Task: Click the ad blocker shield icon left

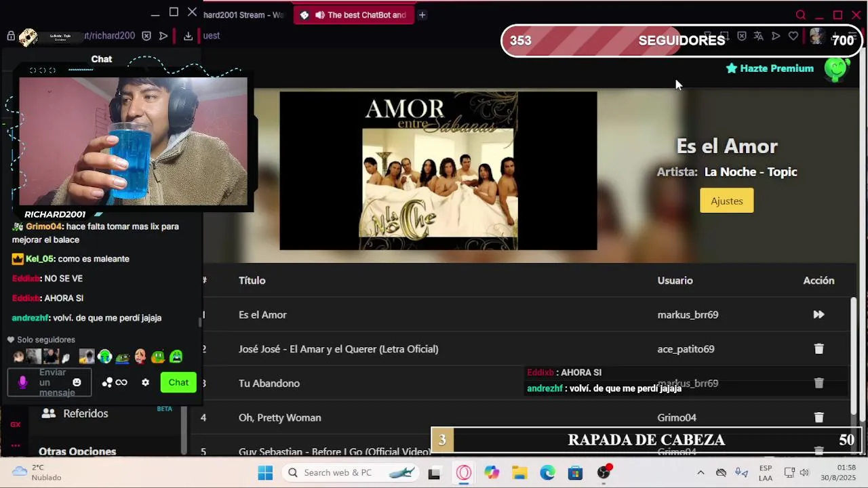Action: click(x=146, y=36)
